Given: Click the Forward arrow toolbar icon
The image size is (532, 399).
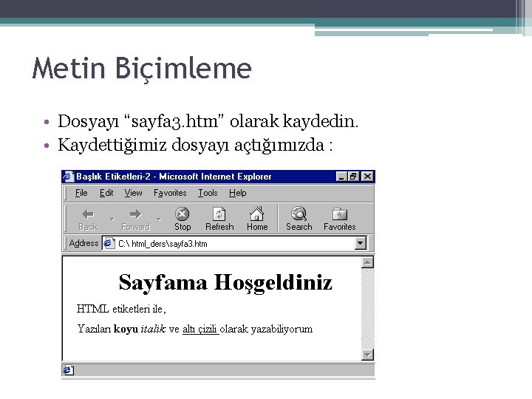Looking at the screenshot, I should (x=136, y=214).
